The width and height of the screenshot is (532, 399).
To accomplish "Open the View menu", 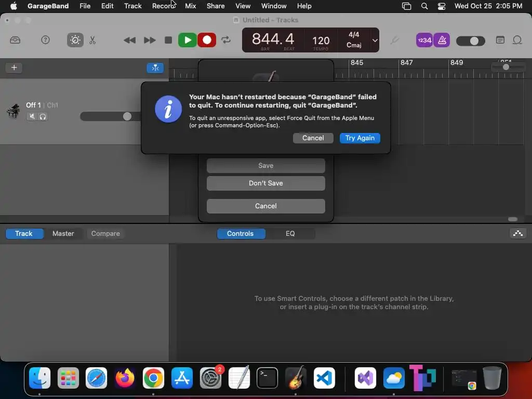I will coord(243,6).
